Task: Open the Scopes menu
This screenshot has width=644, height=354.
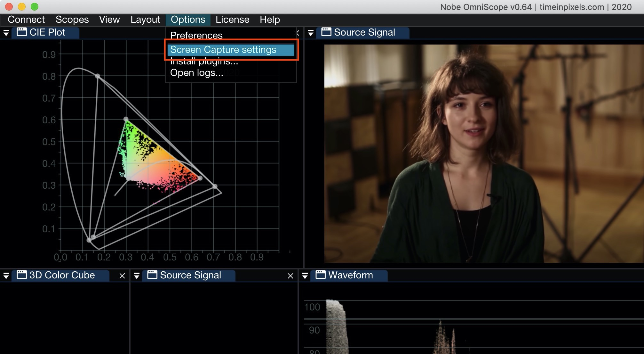Action: pos(72,20)
